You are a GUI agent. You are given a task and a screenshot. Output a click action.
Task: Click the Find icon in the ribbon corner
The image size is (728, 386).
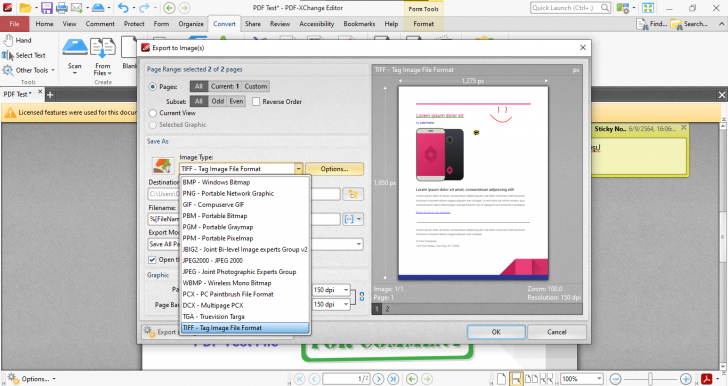tap(651, 24)
